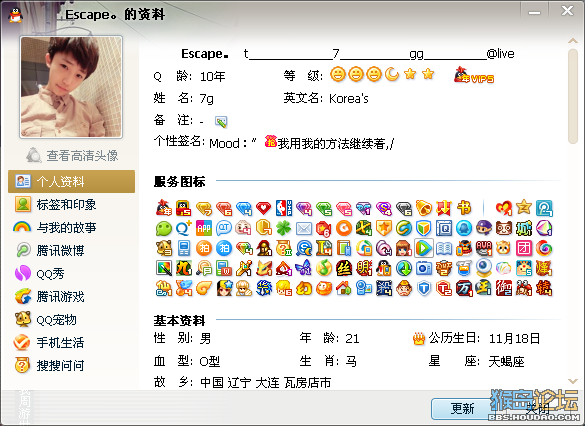
Task: Click the scroll up arrow
Action: [573, 40]
